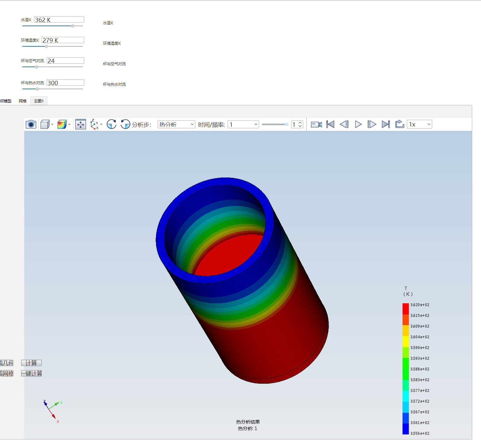
Task: Click the 生成网格 button
Action: (7, 373)
